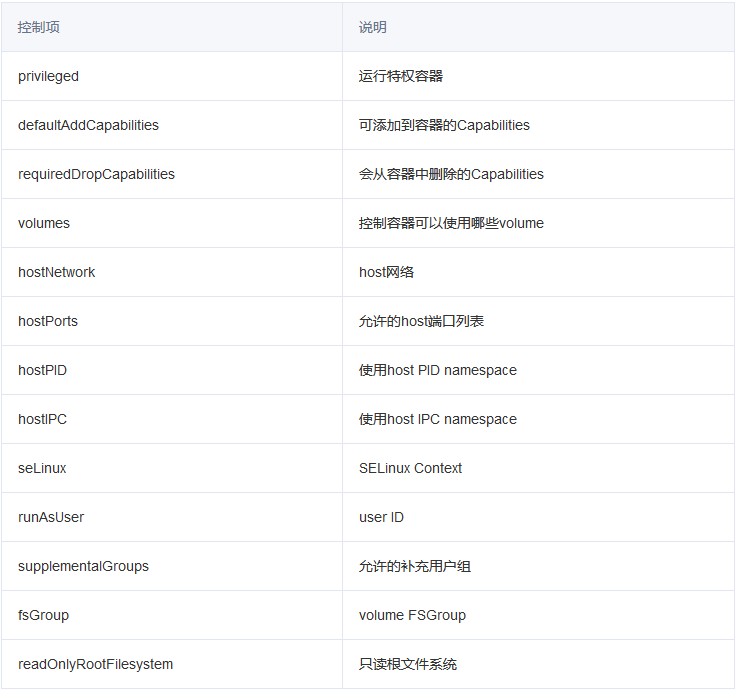Click the host网络 description
The height and width of the screenshot is (691, 737).
pyautogui.click(x=386, y=272)
